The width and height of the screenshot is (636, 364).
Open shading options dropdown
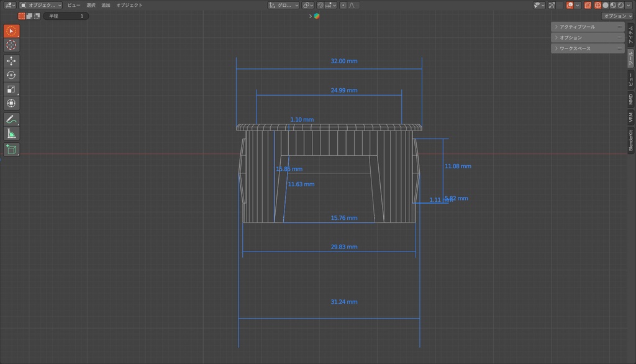click(629, 5)
